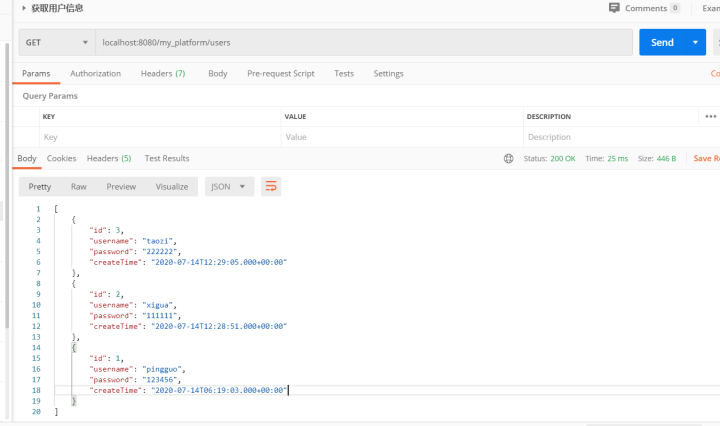Click the password value "222222"
This screenshot has width=720, height=426.
[160, 252]
